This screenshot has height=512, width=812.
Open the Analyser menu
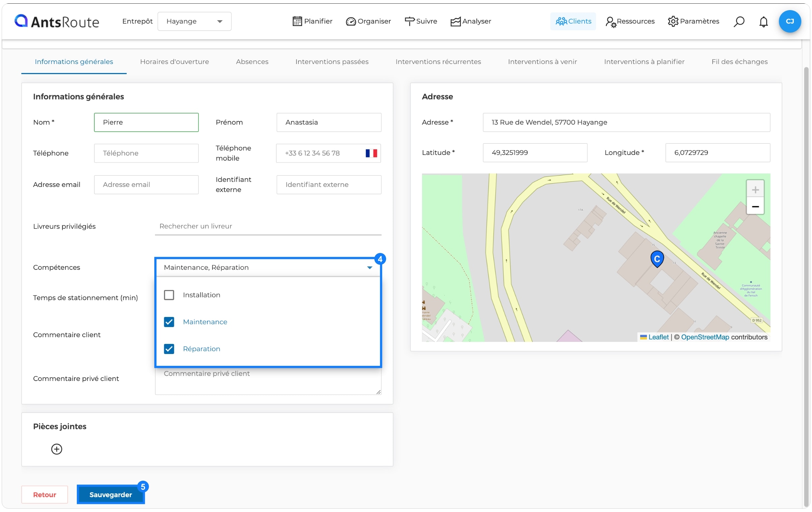click(471, 21)
